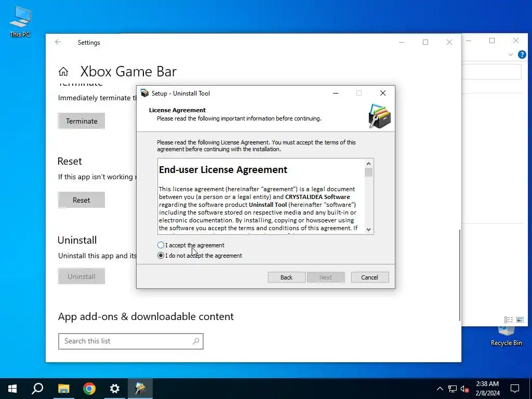This screenshot has height=399, width=532.
Task: Open clock showing 2:38 AM
Action: (x=487, y=389)
